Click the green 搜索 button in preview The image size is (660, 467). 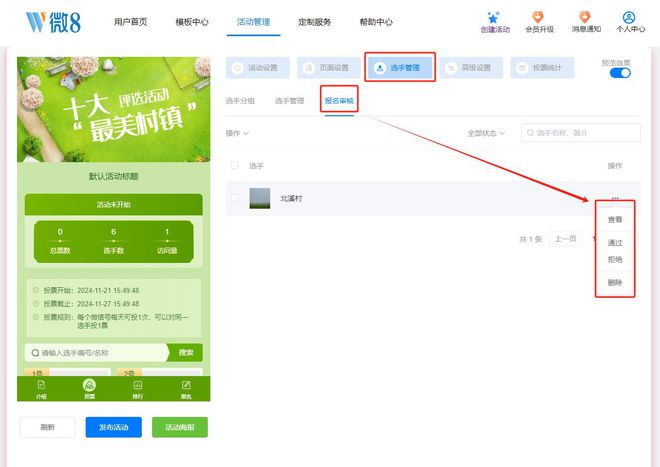point(185,352)
